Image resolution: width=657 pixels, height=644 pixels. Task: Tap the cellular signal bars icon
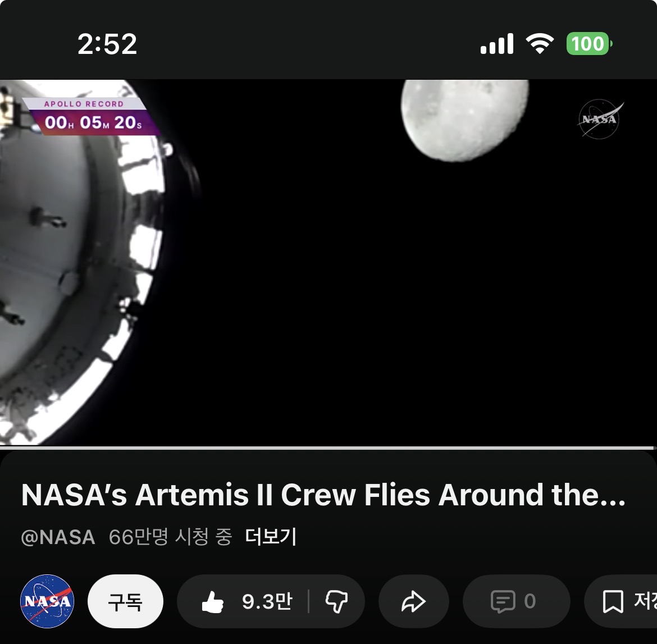pos(497,44)
